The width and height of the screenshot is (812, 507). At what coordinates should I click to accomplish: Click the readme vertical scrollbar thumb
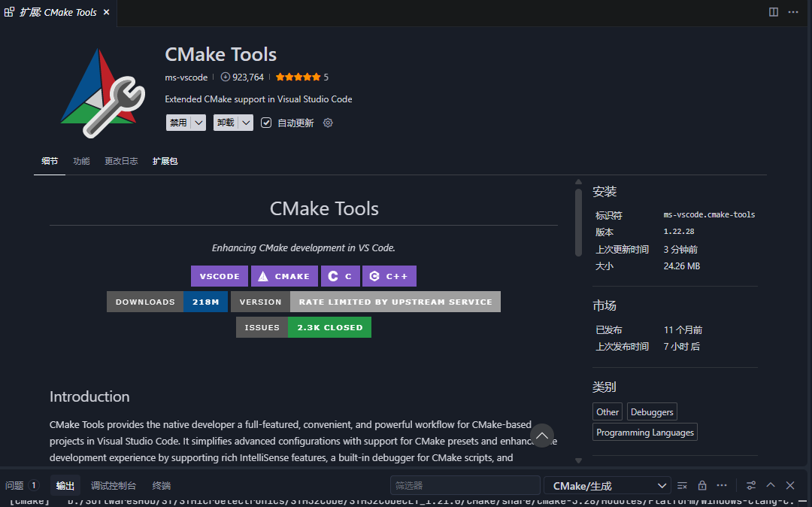point(578,222)
